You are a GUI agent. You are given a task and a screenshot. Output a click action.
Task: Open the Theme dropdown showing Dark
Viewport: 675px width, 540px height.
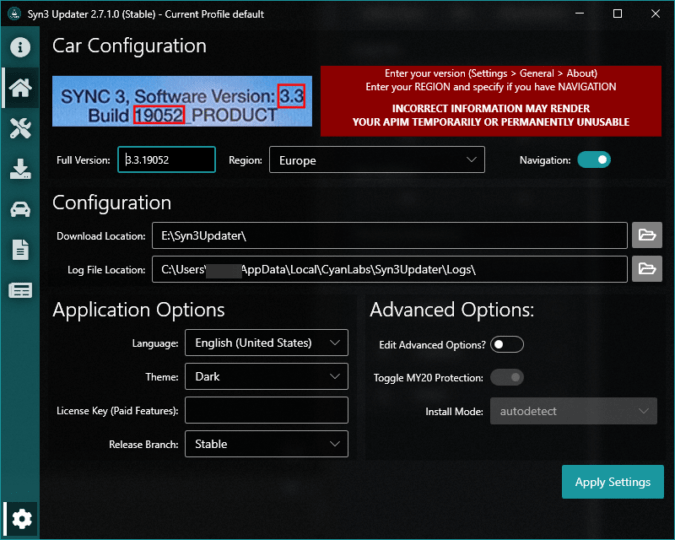pyautogui.click(x=266, y=376)
